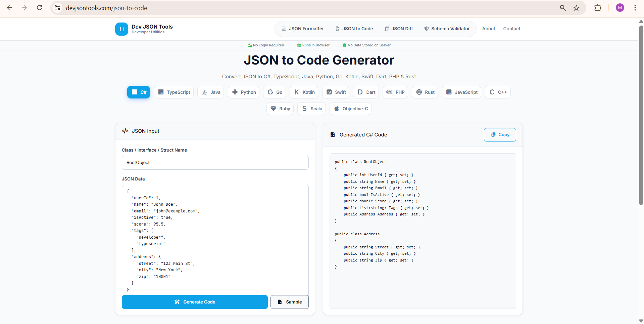Choose Rust as the target language
This screenshot has width=644, height=324.
click(x=425, y=92)
